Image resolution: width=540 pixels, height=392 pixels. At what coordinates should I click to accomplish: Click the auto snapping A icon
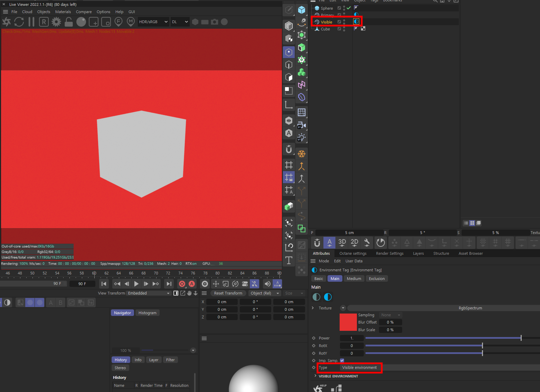tap(330, 243)
